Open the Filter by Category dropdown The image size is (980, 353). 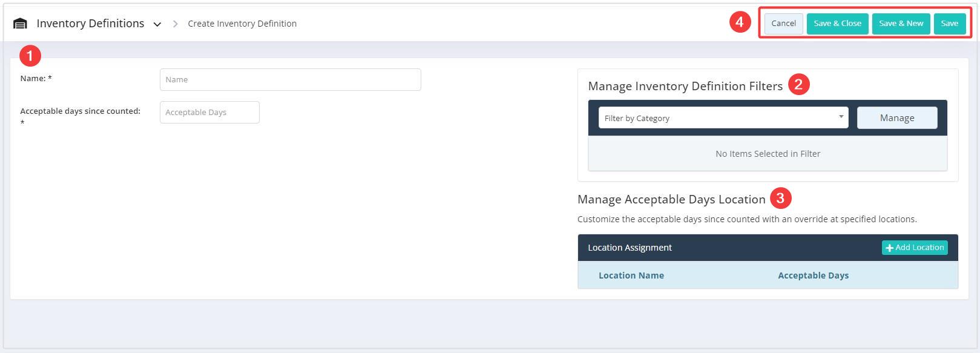pyautogui.click(x=723, y=117)
